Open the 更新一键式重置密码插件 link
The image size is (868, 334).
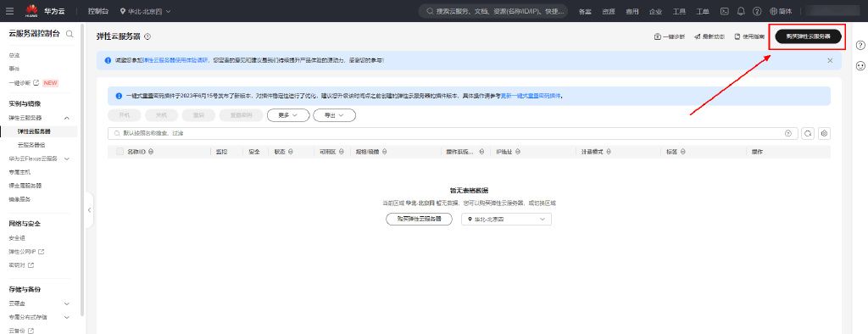(531, 96)
